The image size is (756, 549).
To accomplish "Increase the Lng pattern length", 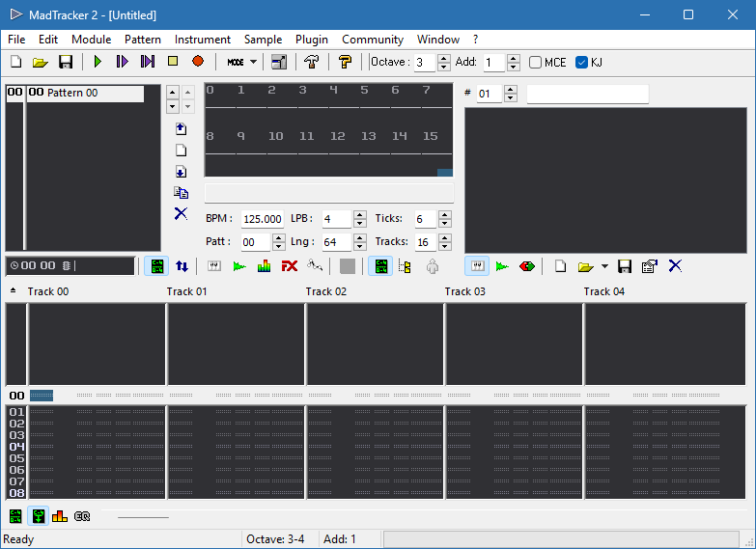I will (x=360, y=238).
